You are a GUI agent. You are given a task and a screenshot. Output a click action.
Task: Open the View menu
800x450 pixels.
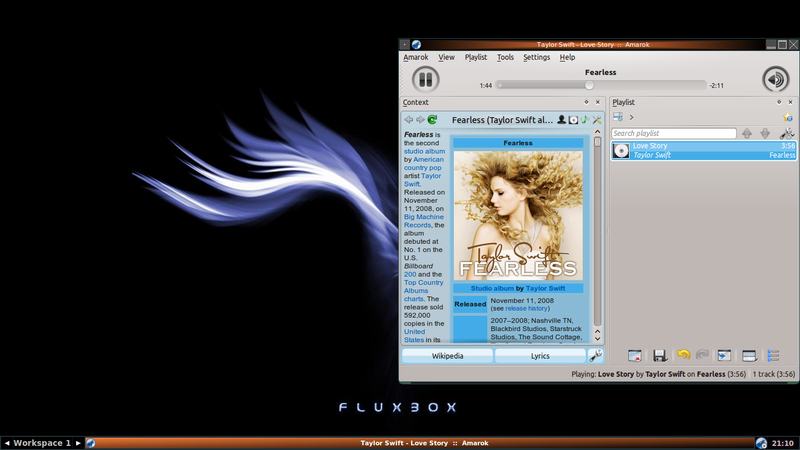point(446,57)
